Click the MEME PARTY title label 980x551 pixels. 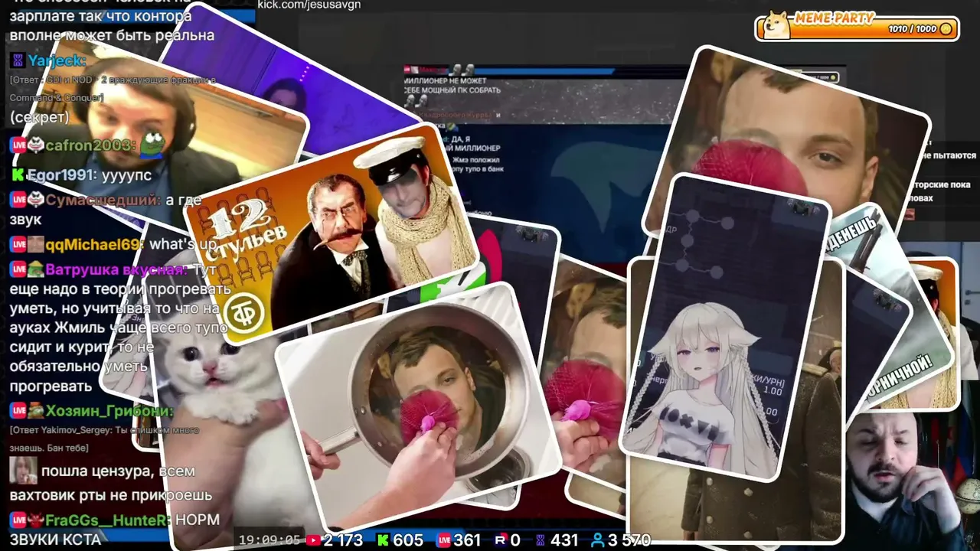click(835, 18)
